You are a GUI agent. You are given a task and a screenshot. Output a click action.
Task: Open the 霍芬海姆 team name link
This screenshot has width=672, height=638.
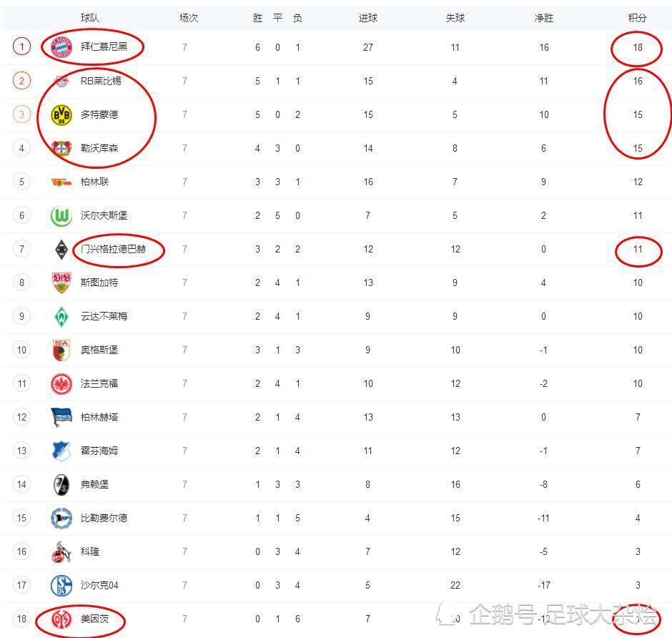click(x=99, y=451)
